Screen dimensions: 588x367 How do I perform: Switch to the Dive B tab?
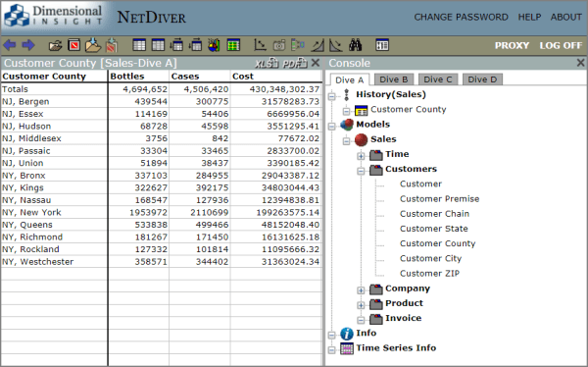[x=393, y=79]
